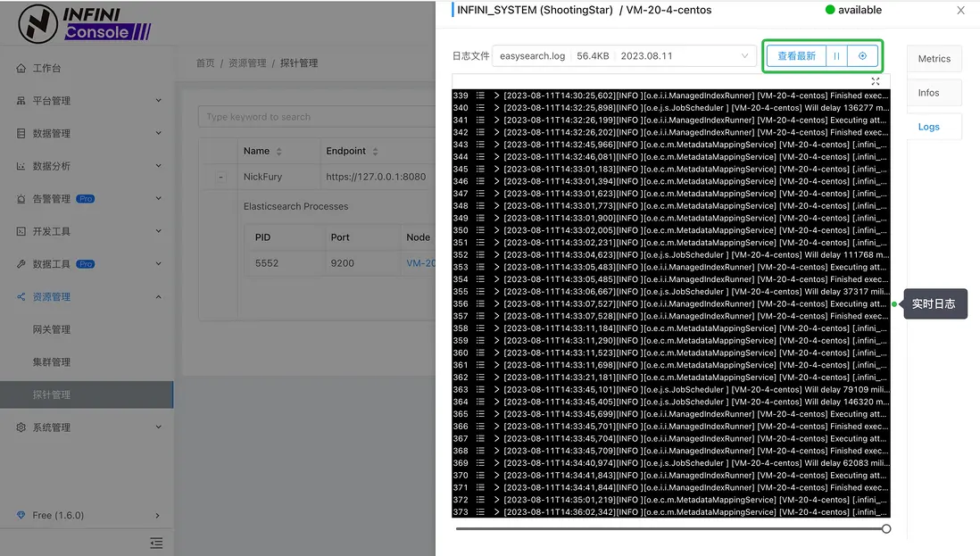Click the available status indicator
The height and width of the screenshot is (556, 980).
pos(853,10)
